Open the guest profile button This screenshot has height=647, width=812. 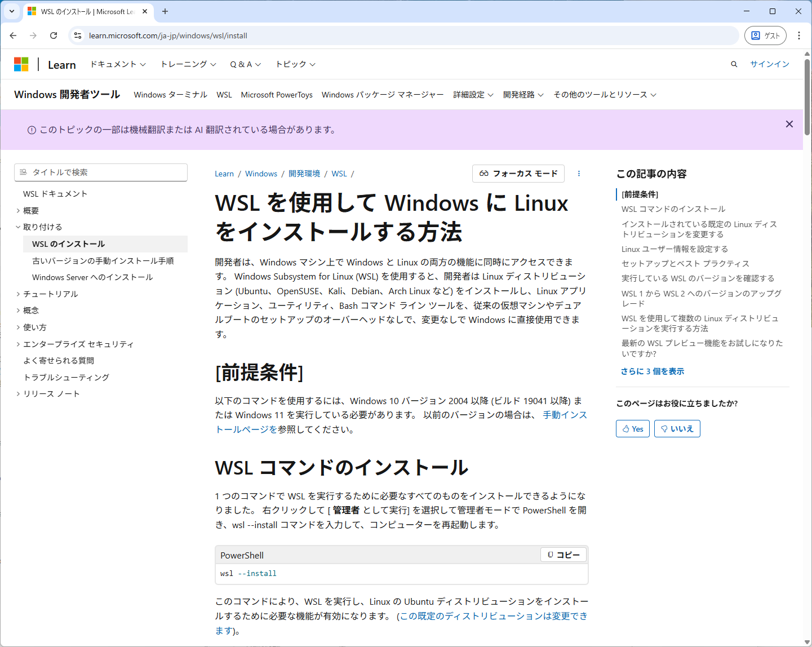765,36
